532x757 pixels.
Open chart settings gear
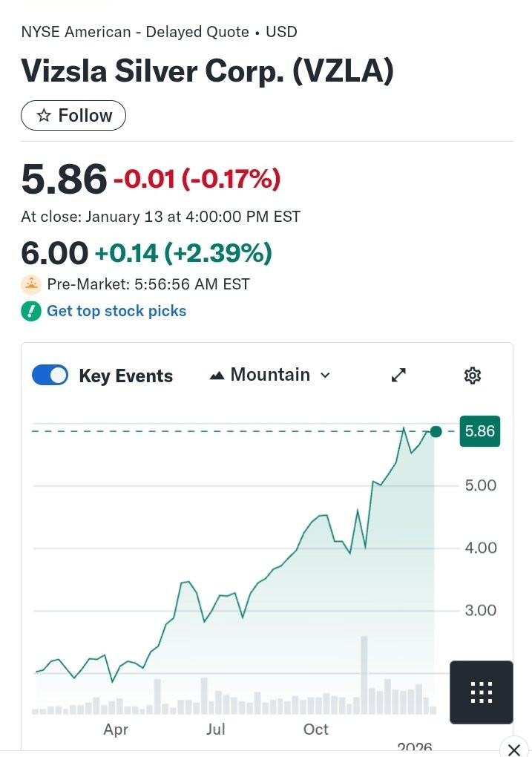click(473, 376)
